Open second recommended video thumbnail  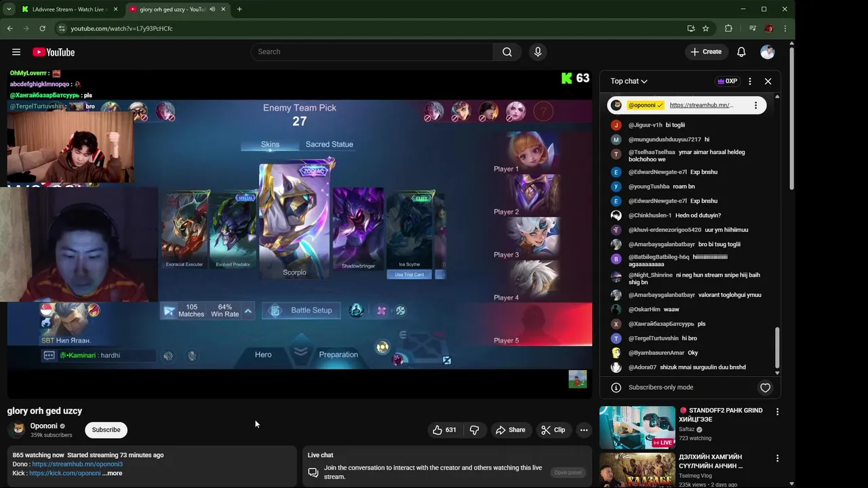[x=637, y=470]
